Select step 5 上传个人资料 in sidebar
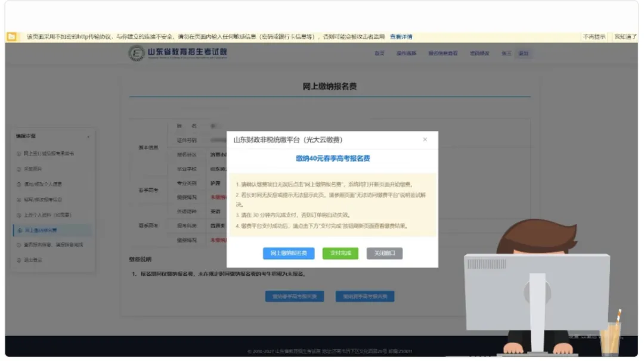Screen dimensions: 644x361 44,215
